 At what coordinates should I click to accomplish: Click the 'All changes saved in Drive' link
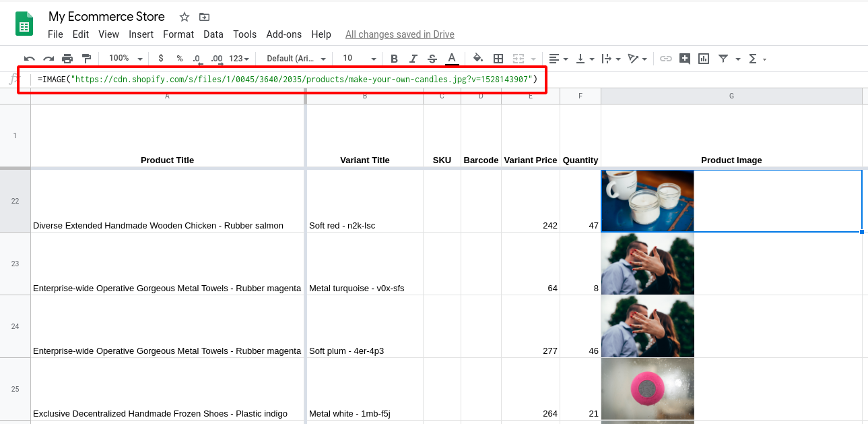399,34
